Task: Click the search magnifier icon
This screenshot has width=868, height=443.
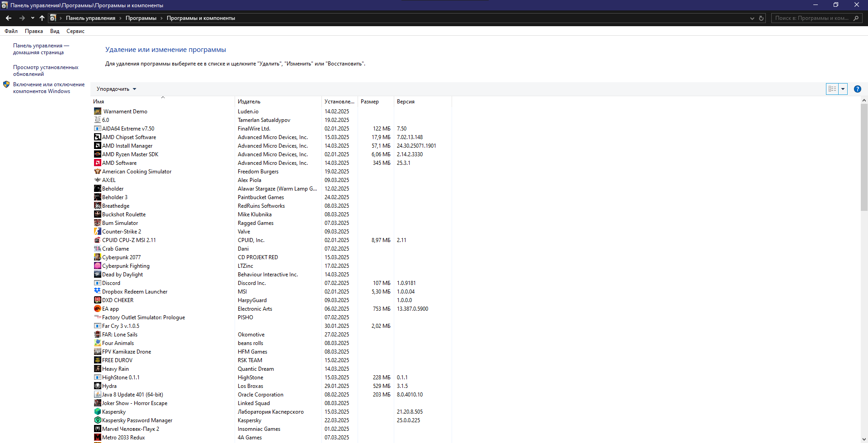Action: (x=856, y=18)
